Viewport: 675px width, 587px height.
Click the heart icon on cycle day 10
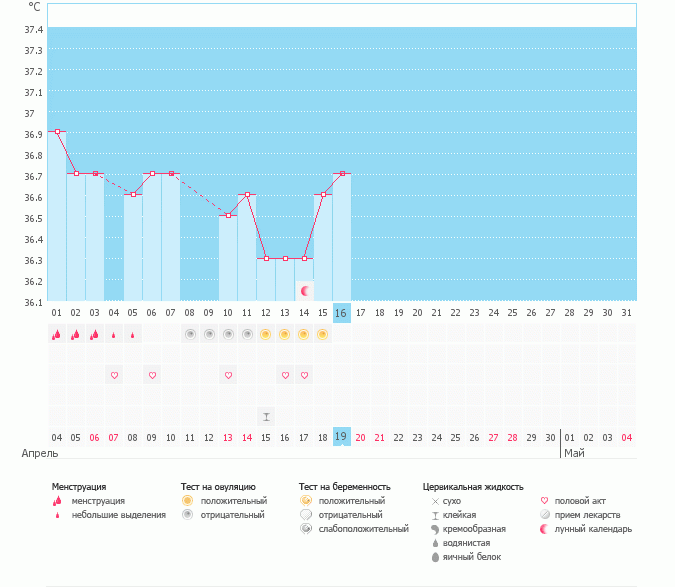pos(228,375)
